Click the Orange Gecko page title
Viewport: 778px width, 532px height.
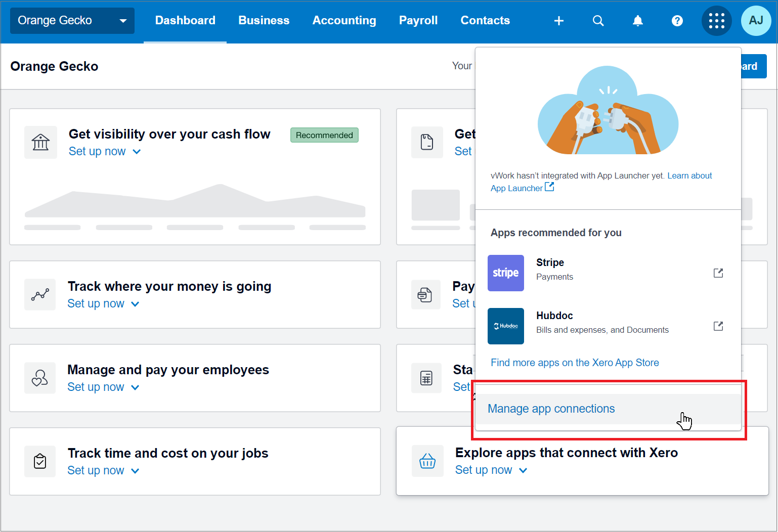point(54,66)
